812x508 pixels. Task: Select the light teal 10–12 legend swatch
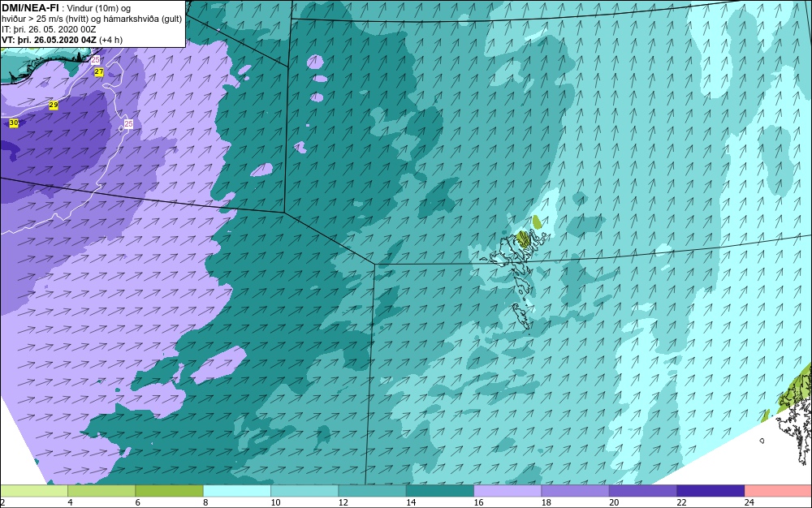304,491
